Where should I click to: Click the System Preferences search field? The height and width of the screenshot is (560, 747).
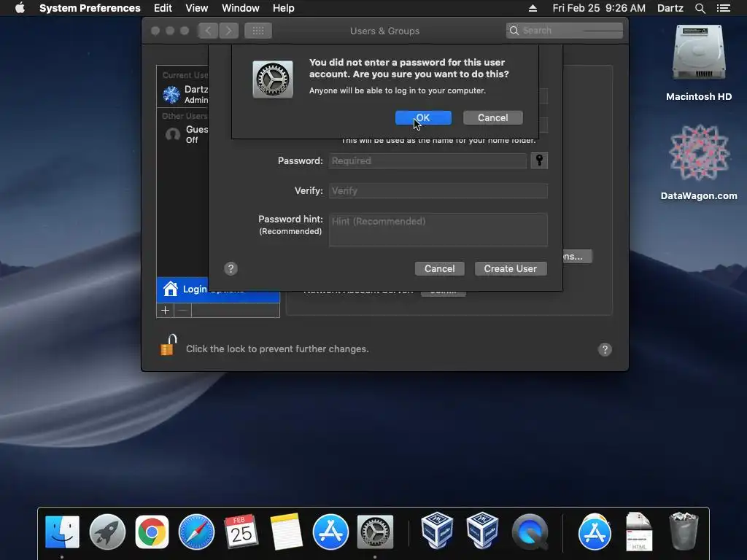coord(565,31)
